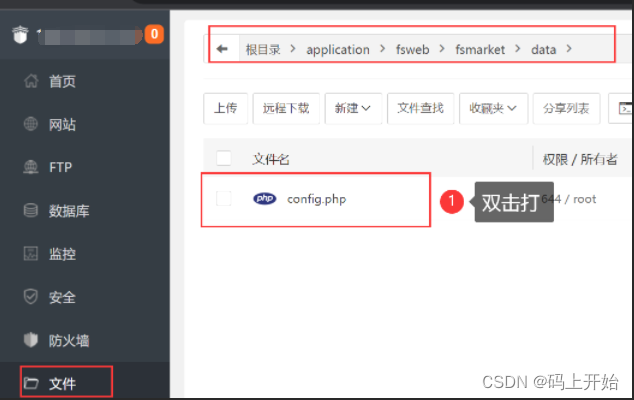Open the 收藏夹 dropdown
634x400 pixels.
pos(493,108)
